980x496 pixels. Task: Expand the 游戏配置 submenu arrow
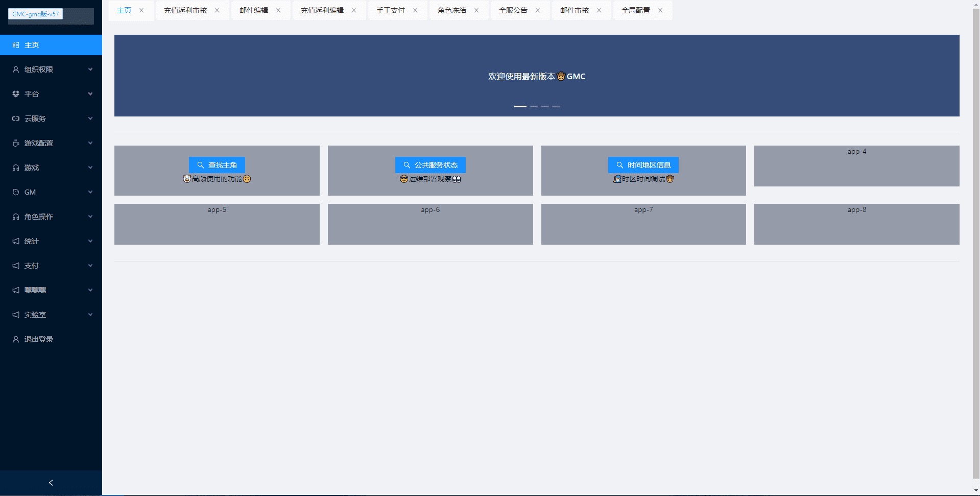90,143
